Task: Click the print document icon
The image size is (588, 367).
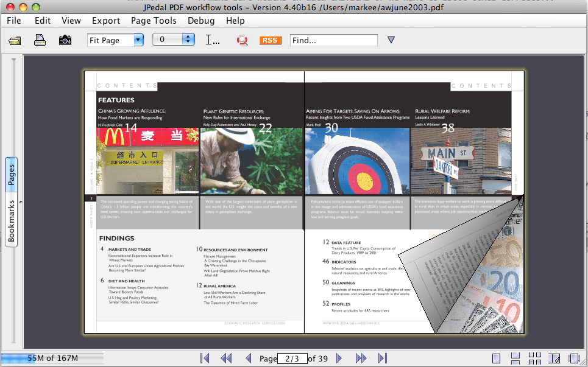Action: pyautogui.click(x=40, y=40)
